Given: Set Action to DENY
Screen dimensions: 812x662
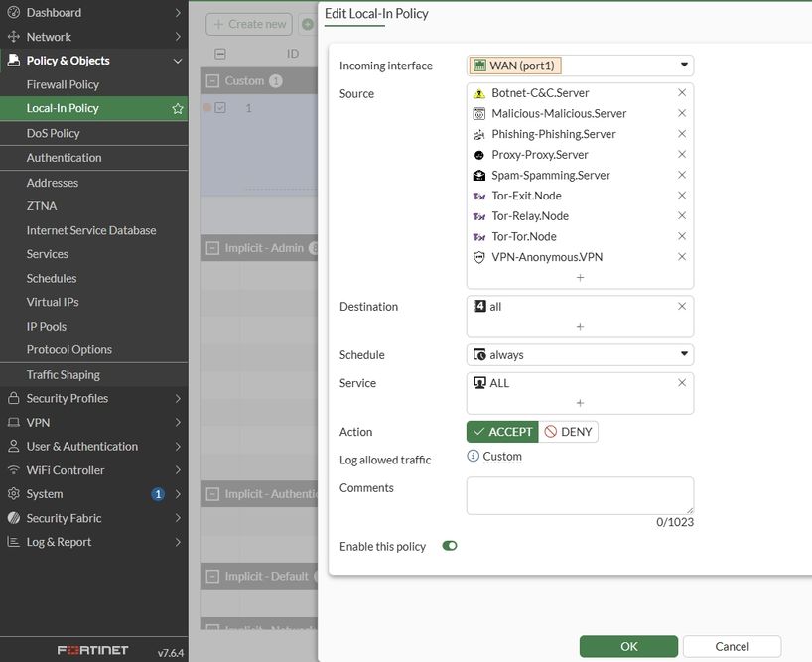Looking at the screenshot, I should 568,432.
